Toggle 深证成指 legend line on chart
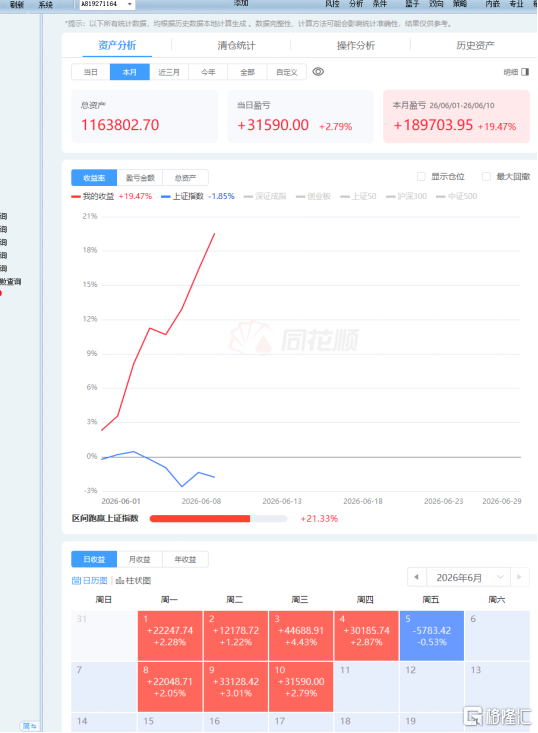The width and height of the screenshot is (538, 733). pyautogui.click(x=265, y=196)
